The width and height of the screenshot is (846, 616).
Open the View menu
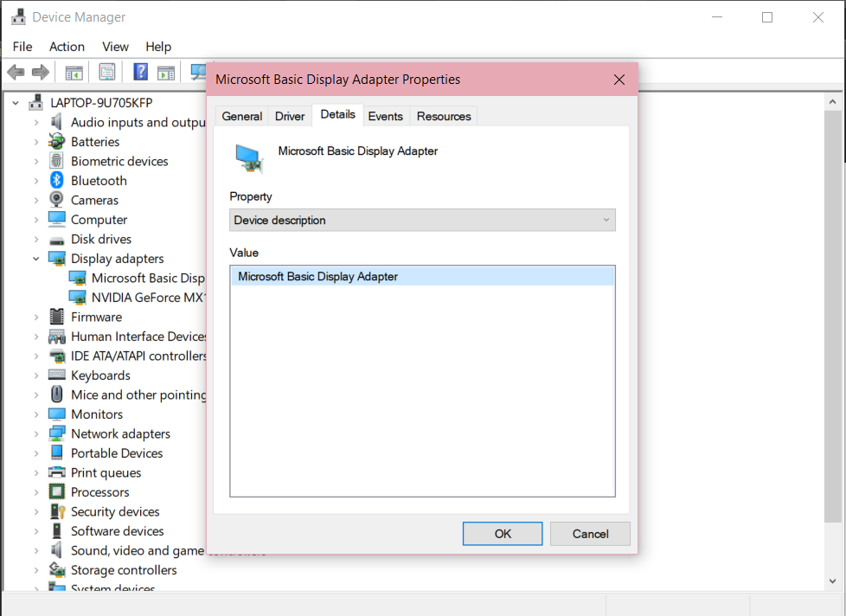point(115,47)
